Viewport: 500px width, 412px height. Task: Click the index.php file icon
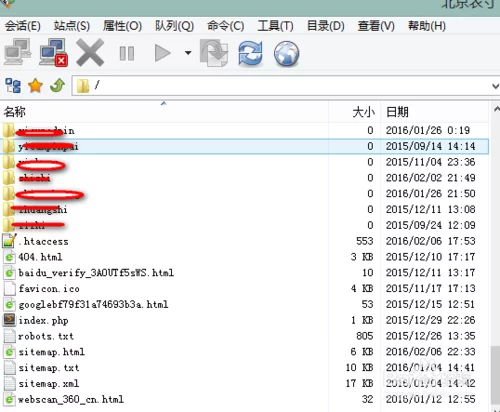(x=9, y=320)
